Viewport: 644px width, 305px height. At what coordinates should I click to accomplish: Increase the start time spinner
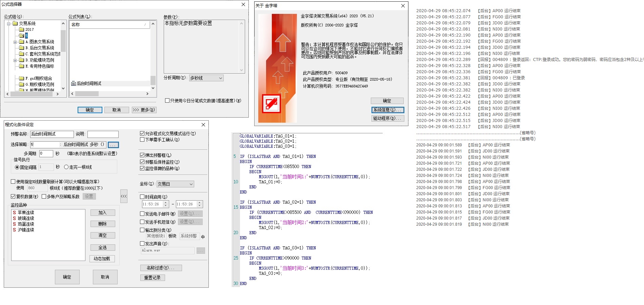coord(166,203)
